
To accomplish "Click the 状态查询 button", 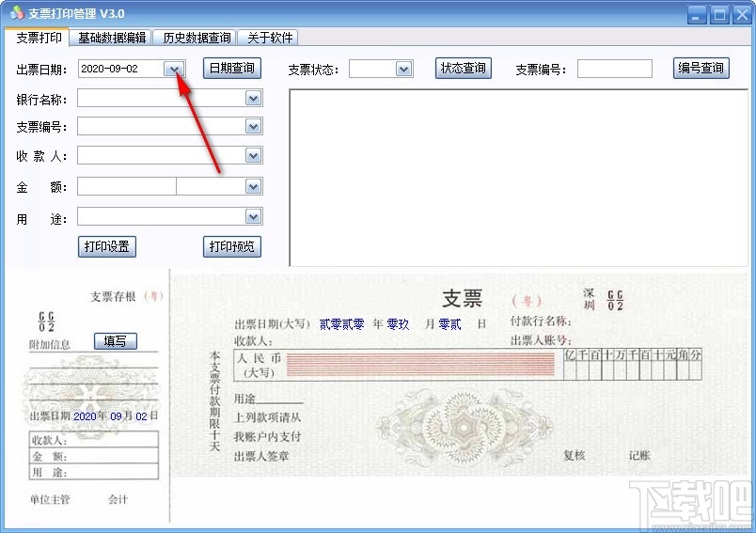I will 464,69.
